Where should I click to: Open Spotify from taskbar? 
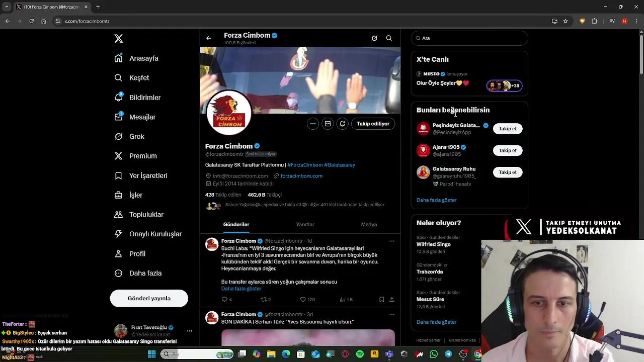360,354
